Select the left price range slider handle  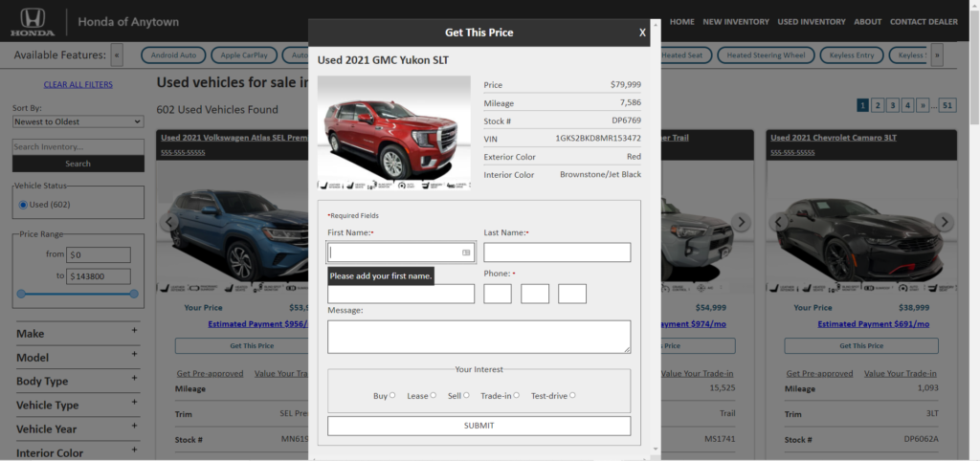point(21,294)
